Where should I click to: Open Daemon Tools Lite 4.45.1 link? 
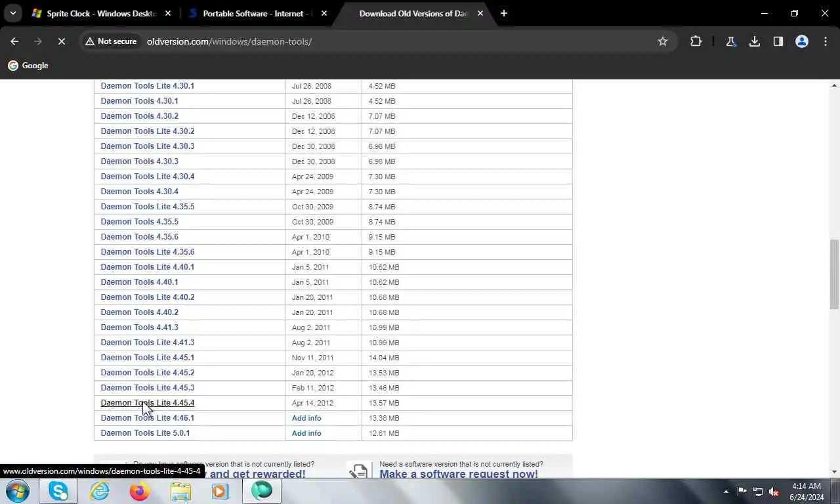(148, 358)
